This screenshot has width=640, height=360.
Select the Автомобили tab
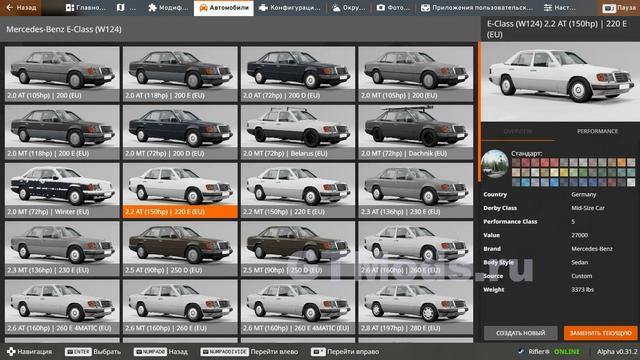(224, 8)
